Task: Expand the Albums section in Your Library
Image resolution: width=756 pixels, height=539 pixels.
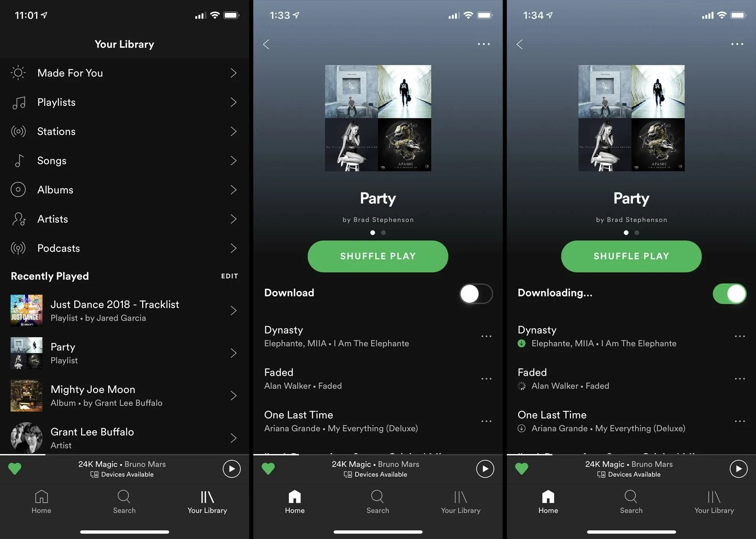Action: (x=232, y=189)
